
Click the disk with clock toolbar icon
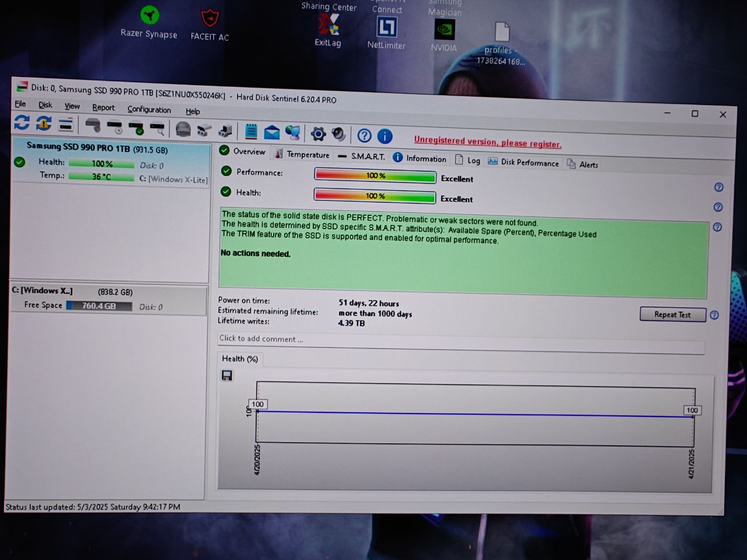click(115, 126)
